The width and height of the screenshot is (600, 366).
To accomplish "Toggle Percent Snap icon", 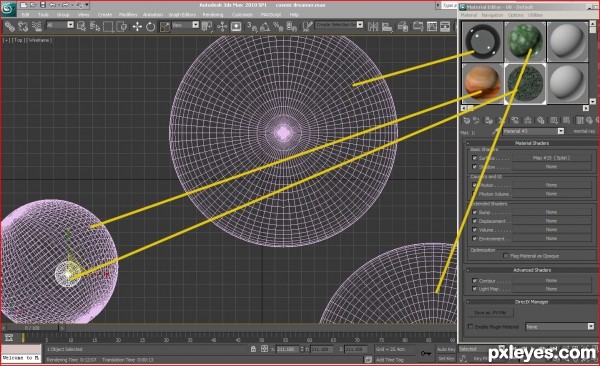I will [278, 26].
